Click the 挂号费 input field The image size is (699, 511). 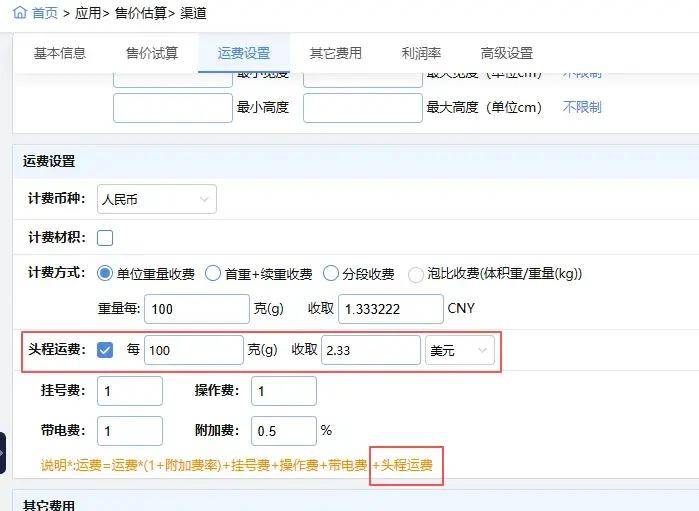129,391
